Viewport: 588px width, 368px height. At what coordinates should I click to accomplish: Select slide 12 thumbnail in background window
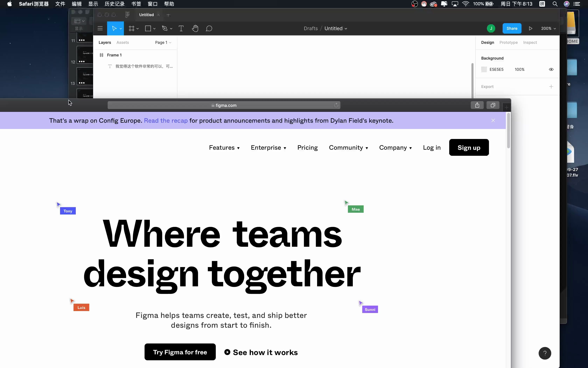click(85, 55)
